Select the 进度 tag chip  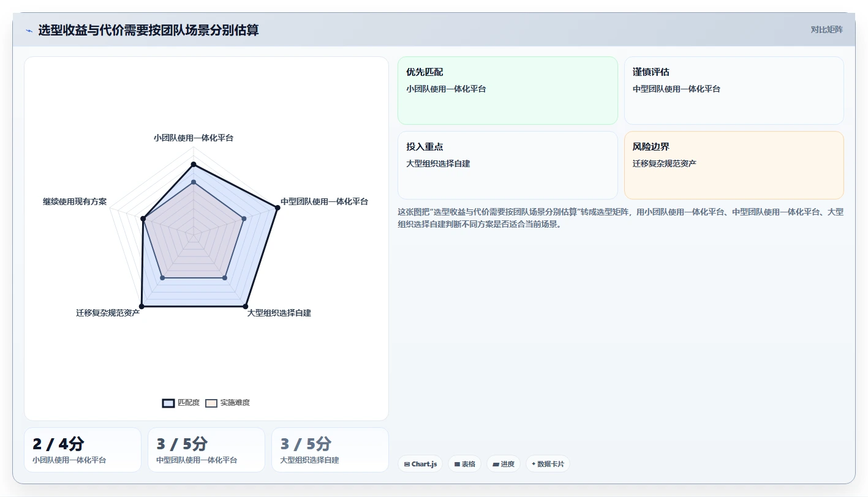pos(504,464)
